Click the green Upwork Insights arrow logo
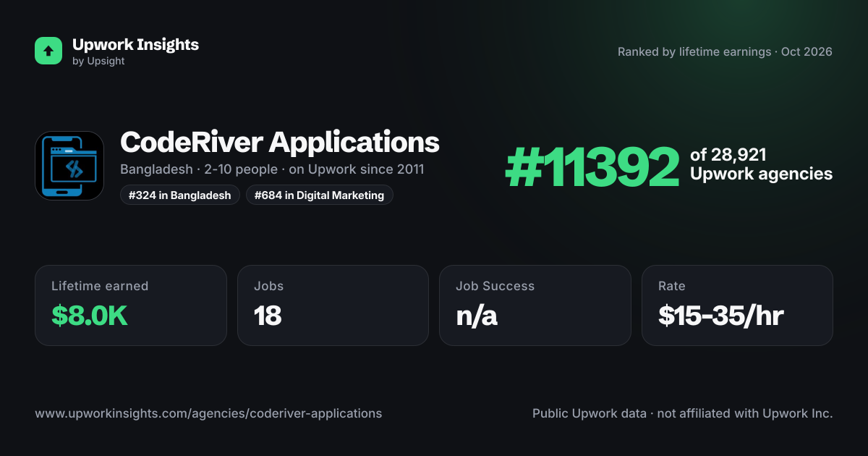Image resolution: width=868 pixels, height=456 pixels. click(x=48, y=51)
